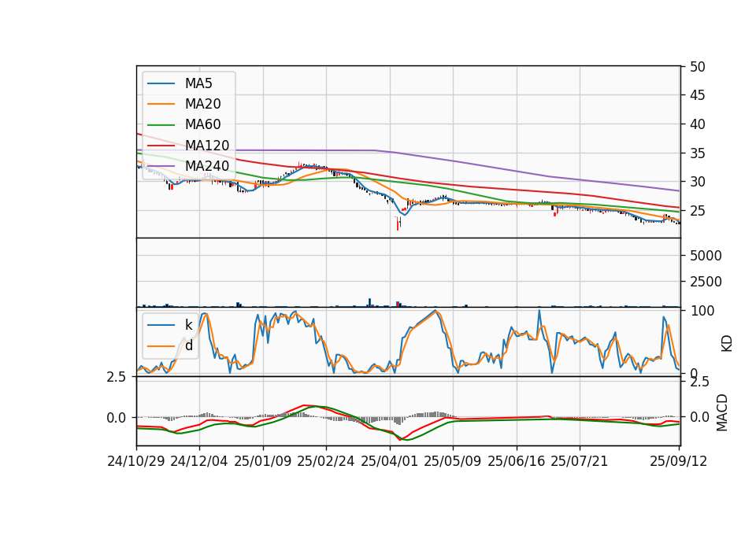Image resolution: width=756 pixels, height=543 pixels.
Task: Click the price axis value 35
Action: [698, 153]
